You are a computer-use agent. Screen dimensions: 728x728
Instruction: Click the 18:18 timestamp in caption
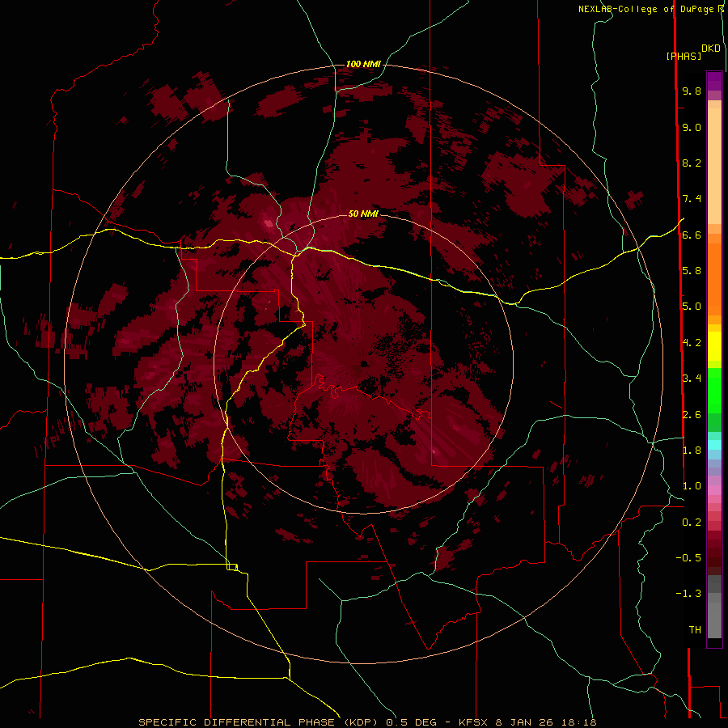click(x=581, y=722)
